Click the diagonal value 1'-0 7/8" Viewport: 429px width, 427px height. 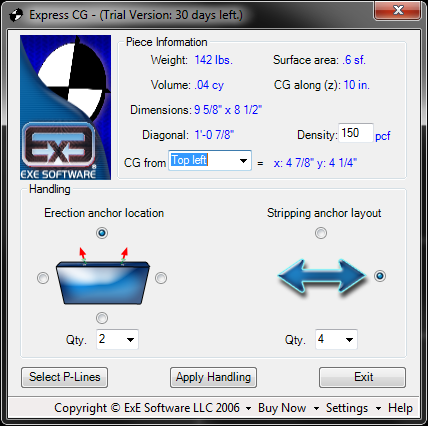[214, 135]
